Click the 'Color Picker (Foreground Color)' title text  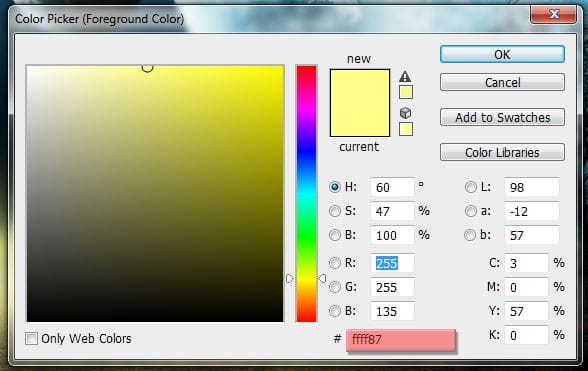[100, 19]
